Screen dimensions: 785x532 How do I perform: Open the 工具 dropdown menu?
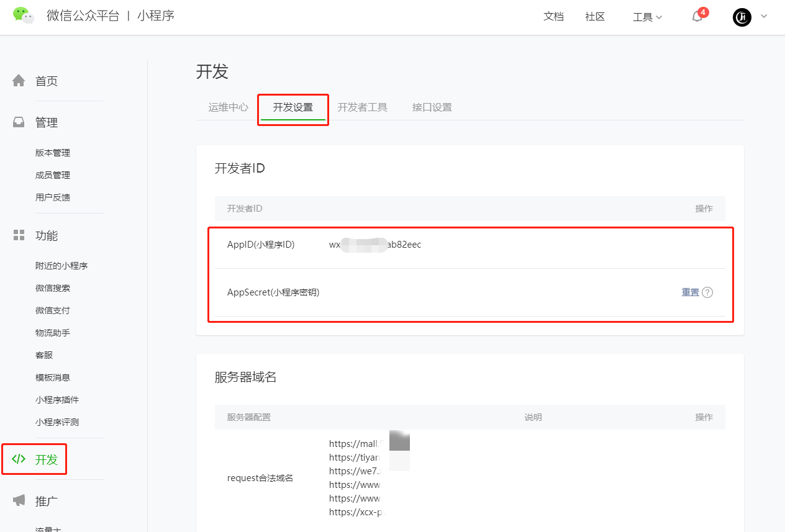pyautogui.click(x=647, y=17)
